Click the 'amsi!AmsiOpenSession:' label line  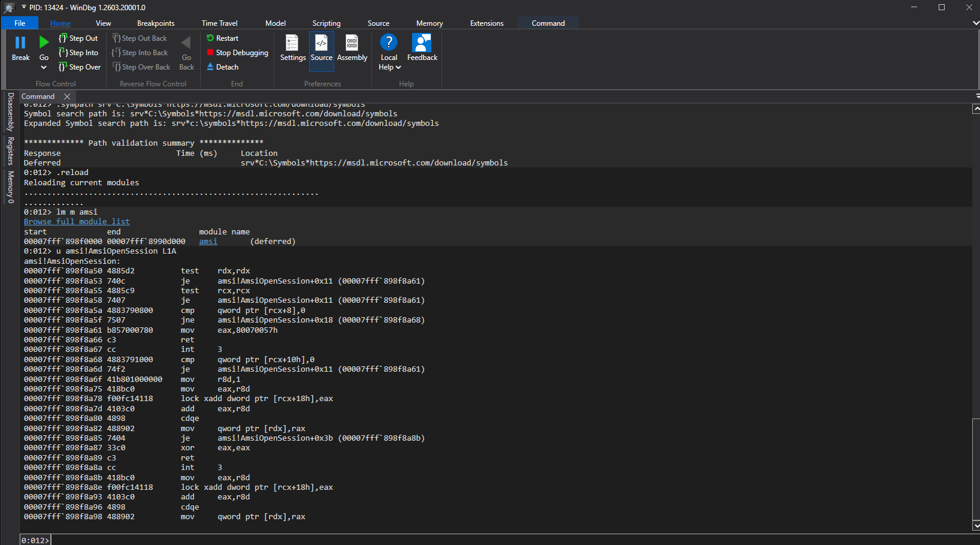(x=72, y=261)
